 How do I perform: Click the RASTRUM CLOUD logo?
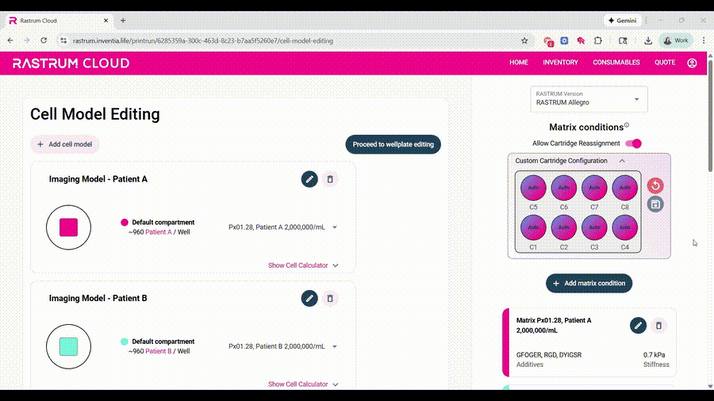[71, 63]
